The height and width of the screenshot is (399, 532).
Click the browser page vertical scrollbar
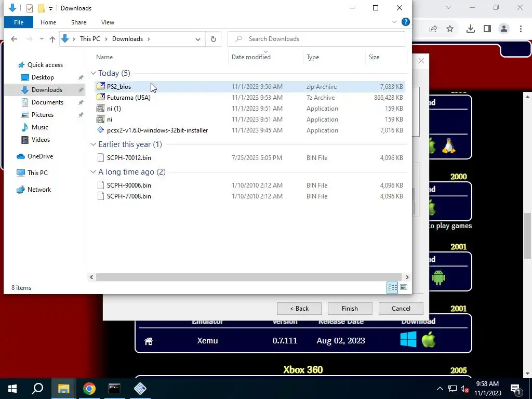click(528, 236)
